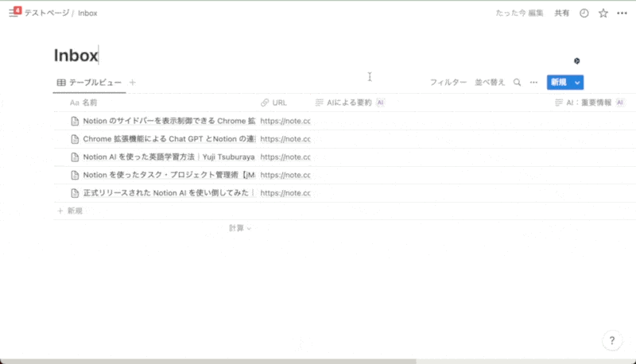Screen dimensions: 636x364
Task: Open row 'Notion を使ったタスク・プロジェクト管理術'
Action: [169, 175]
